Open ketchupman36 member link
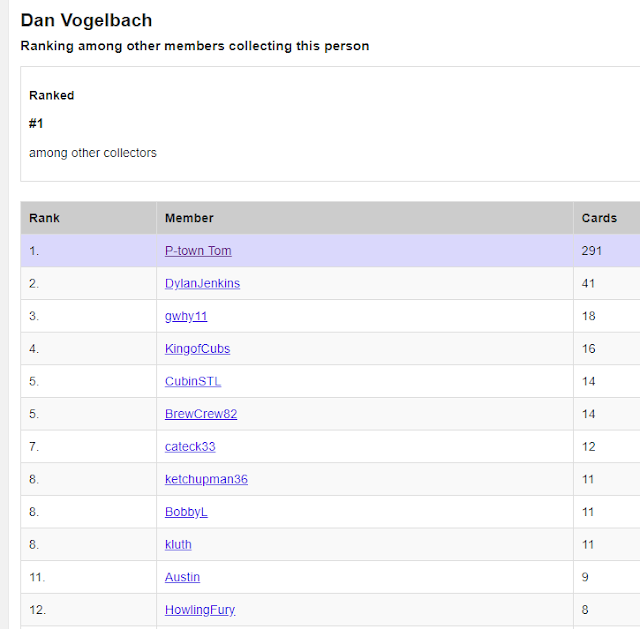This screenshot has width=640, height=629. [206, 479]
